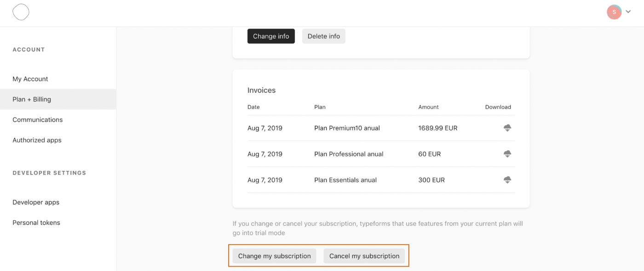Click Change my subscription button
Viewport: 644px width, 271px height.
point(275,256)
